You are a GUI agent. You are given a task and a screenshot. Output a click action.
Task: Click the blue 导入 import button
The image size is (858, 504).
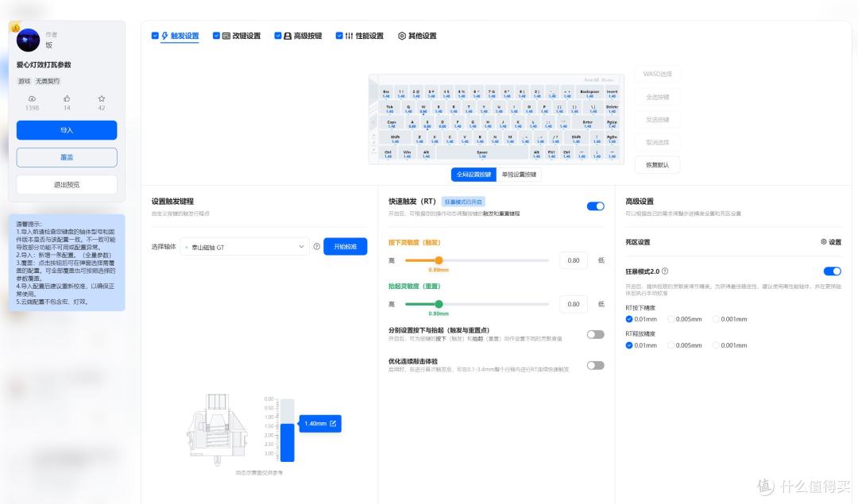pyautogui.click(x=67, y=130)
